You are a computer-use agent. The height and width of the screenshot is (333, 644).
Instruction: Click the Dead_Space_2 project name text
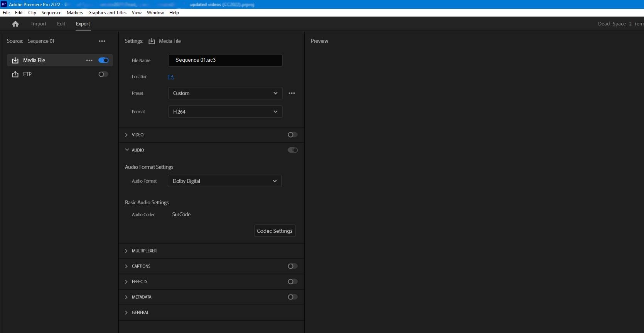pos(620,24)
